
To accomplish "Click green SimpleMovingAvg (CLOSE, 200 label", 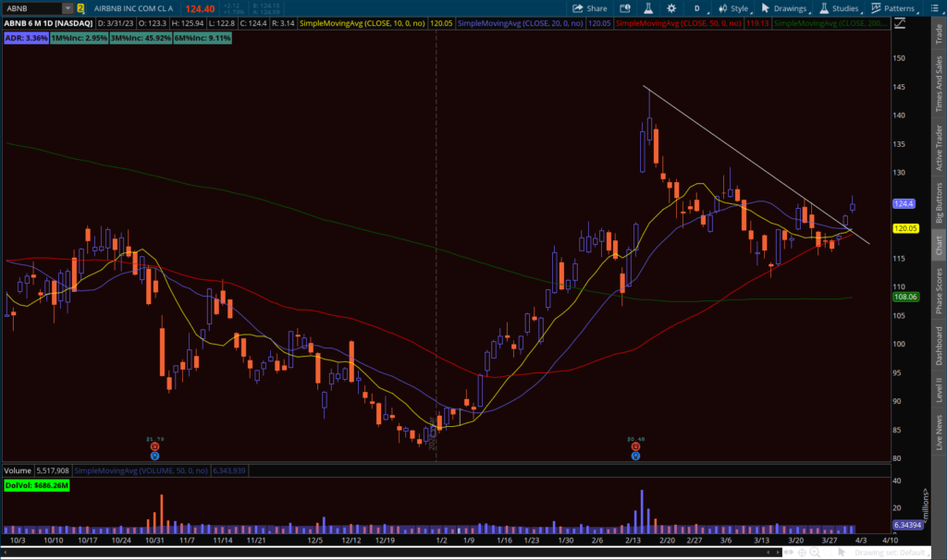I will [x=831, y=23].
